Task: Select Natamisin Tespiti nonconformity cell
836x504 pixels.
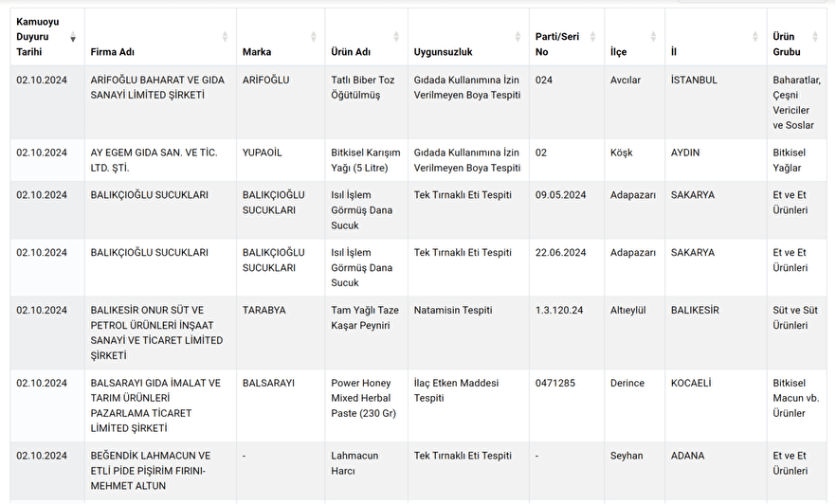Action: click(453, 310)
